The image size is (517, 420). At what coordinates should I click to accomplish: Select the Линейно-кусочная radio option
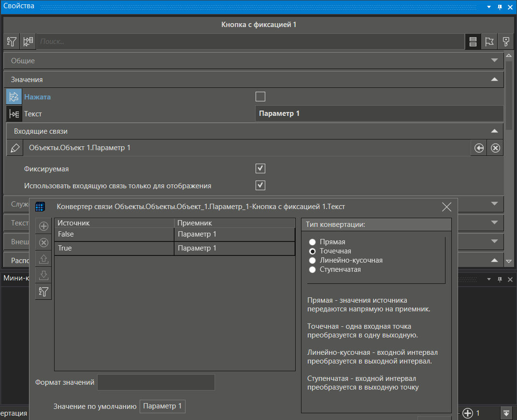313,260
